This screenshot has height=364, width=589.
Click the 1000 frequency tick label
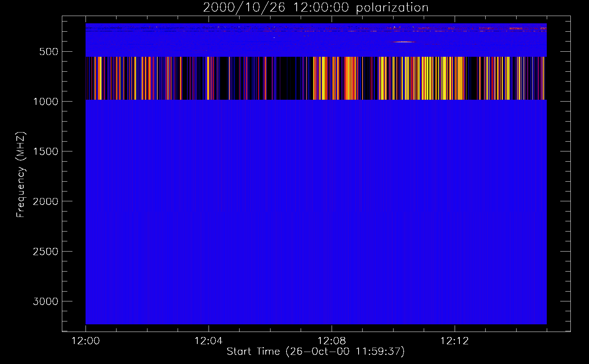[46, 102]
